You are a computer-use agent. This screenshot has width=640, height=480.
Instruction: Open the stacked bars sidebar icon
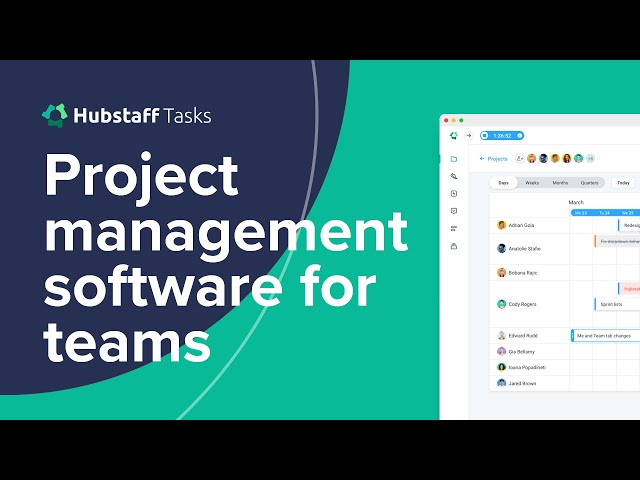(x=453, y=229)
